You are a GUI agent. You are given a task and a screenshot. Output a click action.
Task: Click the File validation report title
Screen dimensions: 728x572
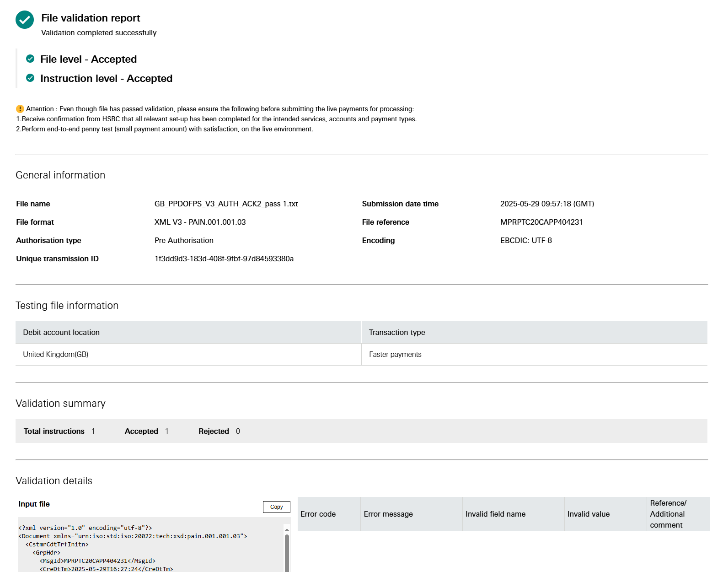91,18
